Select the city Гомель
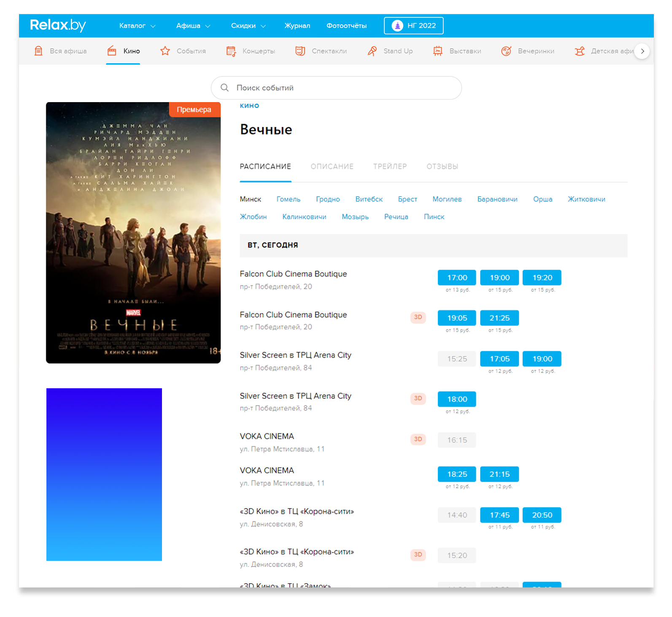 (x=289, y=199)
